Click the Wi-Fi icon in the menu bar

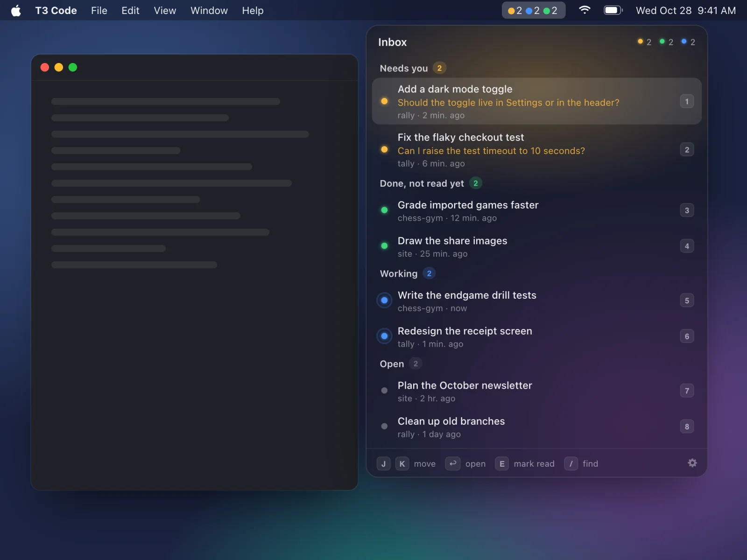coord(585,10)
